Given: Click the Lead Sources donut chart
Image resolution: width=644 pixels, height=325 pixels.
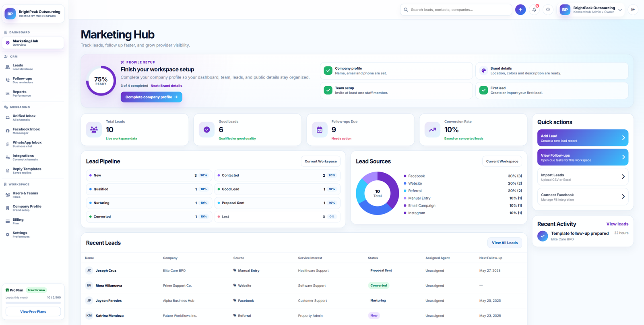Looking at the screenshot, I should pos(377,193).
